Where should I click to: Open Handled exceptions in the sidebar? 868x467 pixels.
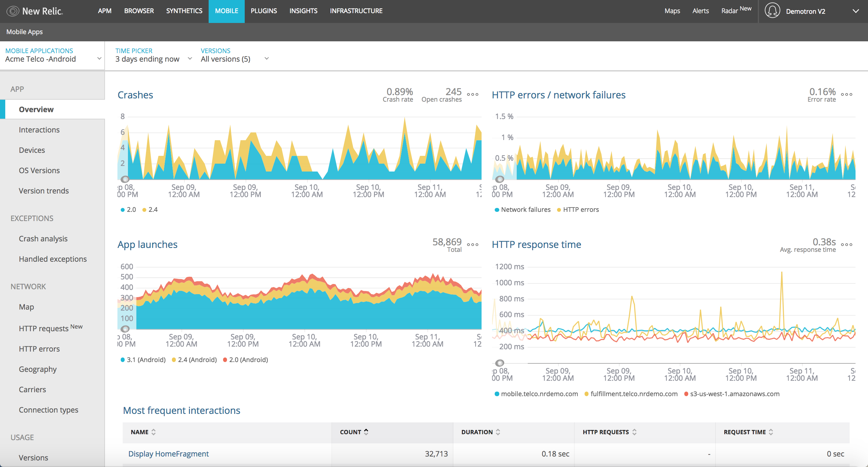[x=52, y=259]
